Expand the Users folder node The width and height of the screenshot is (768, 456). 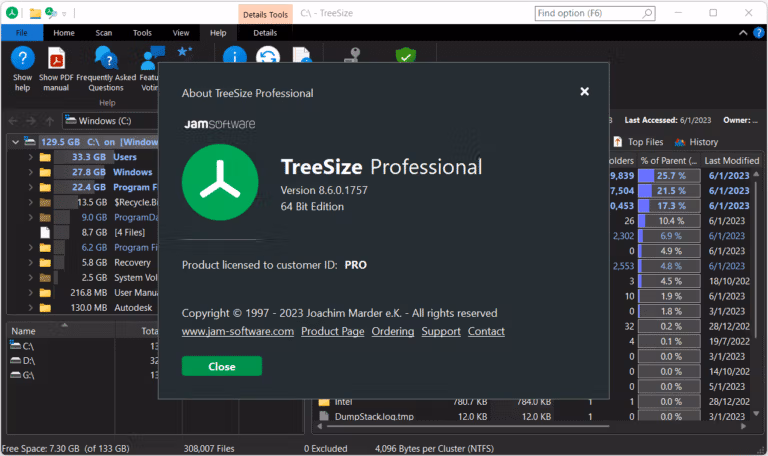[30, 157]
